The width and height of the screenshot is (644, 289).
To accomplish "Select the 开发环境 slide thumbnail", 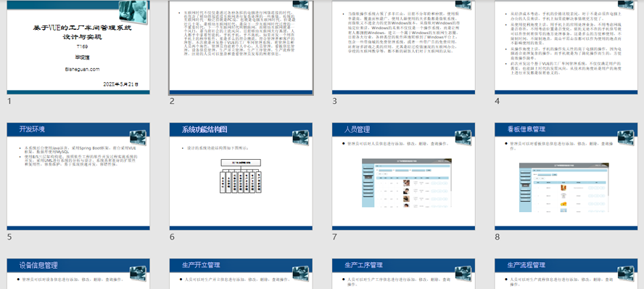I will point(78,176).
